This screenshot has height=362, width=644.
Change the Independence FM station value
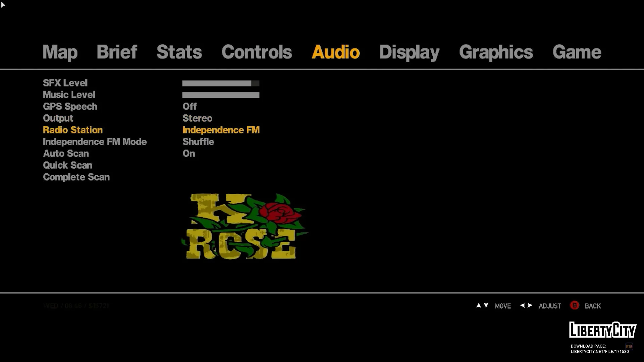pos(221,130)
